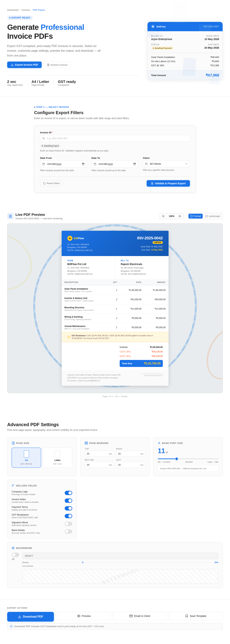Image resolution: width=230 pixels, height=644 pixels.
Task: Click the Download PDF button
Action: 31,617
